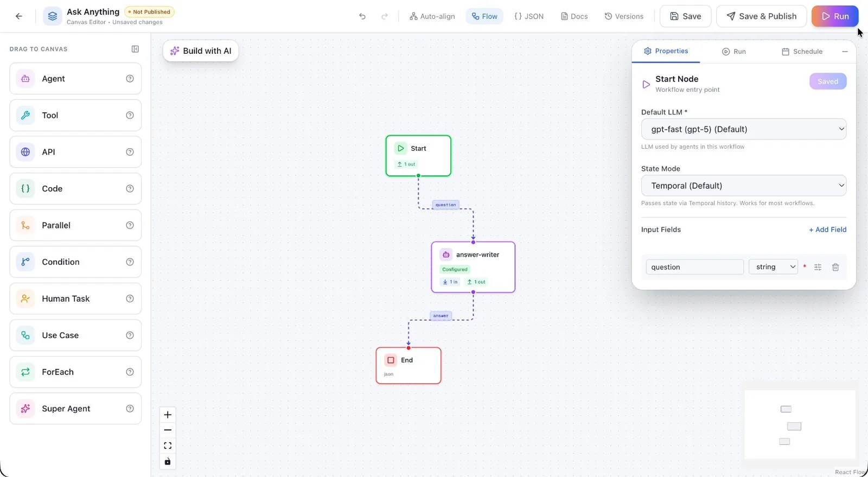Fit the canvas view to screen

coord(168,446)
